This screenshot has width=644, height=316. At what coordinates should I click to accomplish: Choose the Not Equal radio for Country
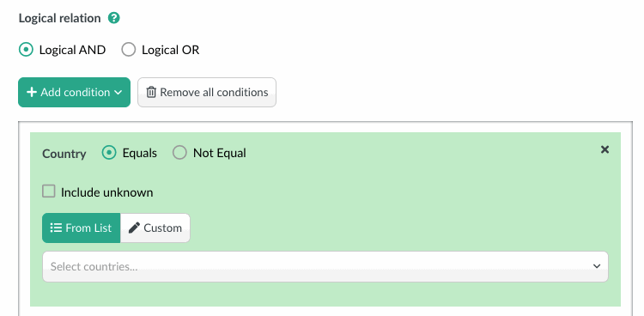point(179,153)
